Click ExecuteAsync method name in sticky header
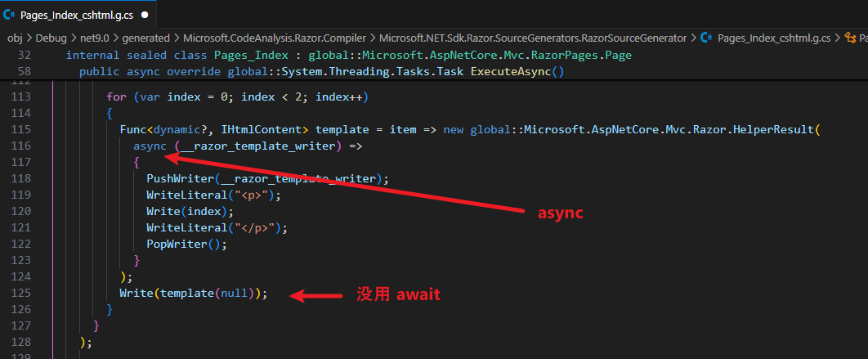This screenshot has width=868, height=359. 511,72
